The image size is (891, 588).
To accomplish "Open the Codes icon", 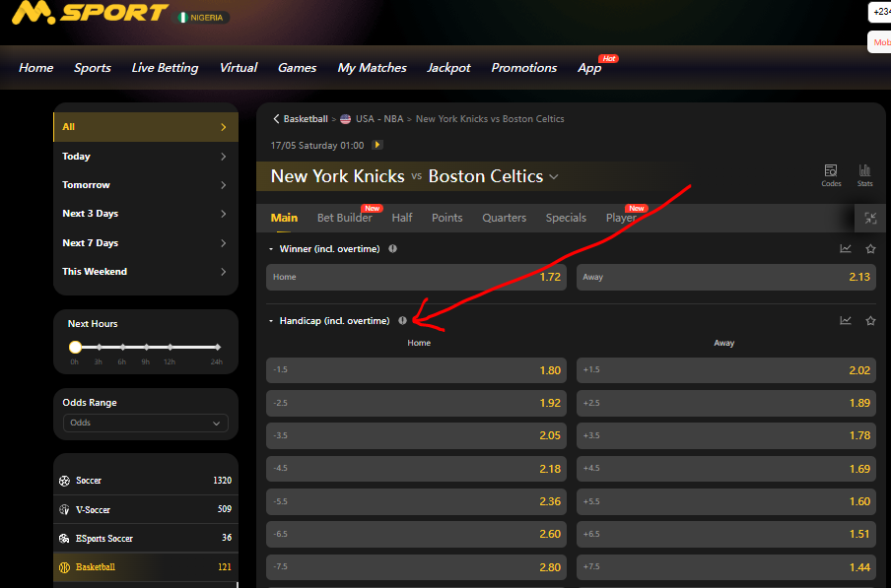I will pyautogui.click(x=831, y=174).
